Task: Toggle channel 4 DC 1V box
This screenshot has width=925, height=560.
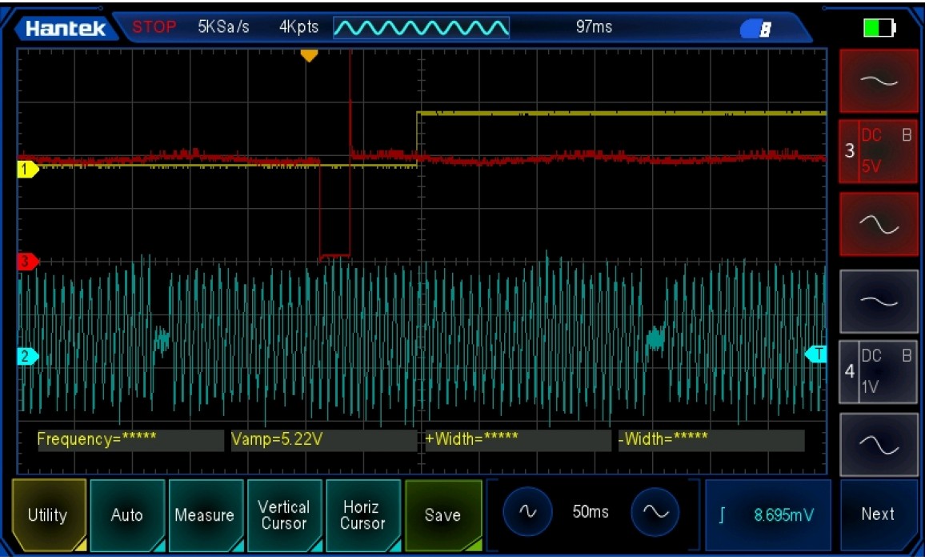Action: click(878, 372)
